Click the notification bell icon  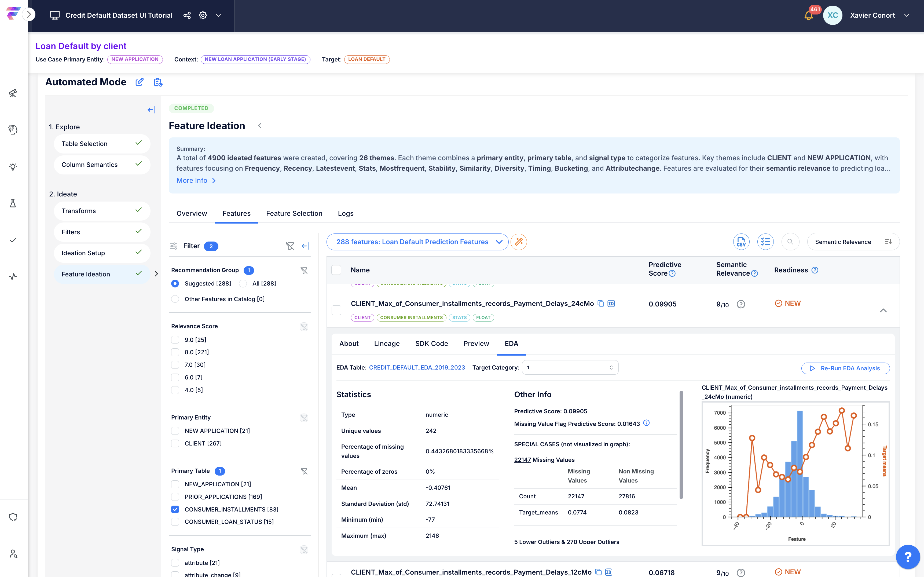pyautogui.click(x=808, y=16)
